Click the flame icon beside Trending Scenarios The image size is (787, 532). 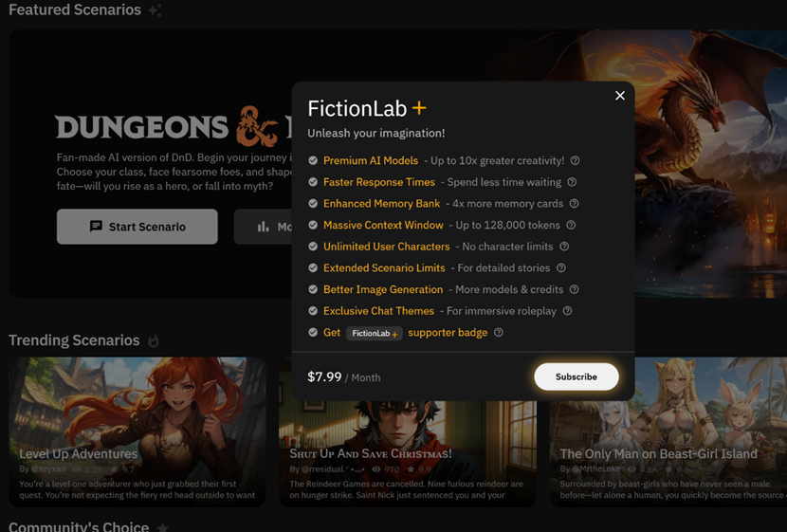(x=153, y=340)
